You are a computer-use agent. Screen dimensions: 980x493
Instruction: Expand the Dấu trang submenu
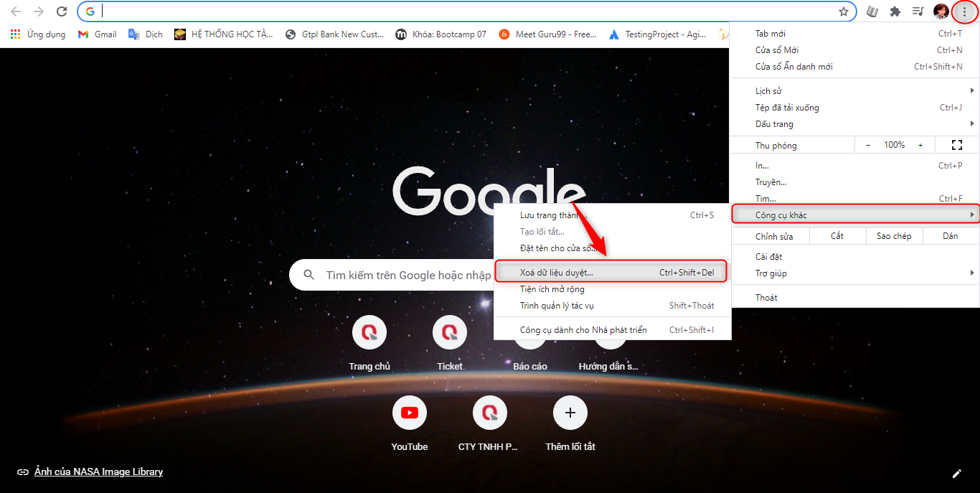coord(854,124)
